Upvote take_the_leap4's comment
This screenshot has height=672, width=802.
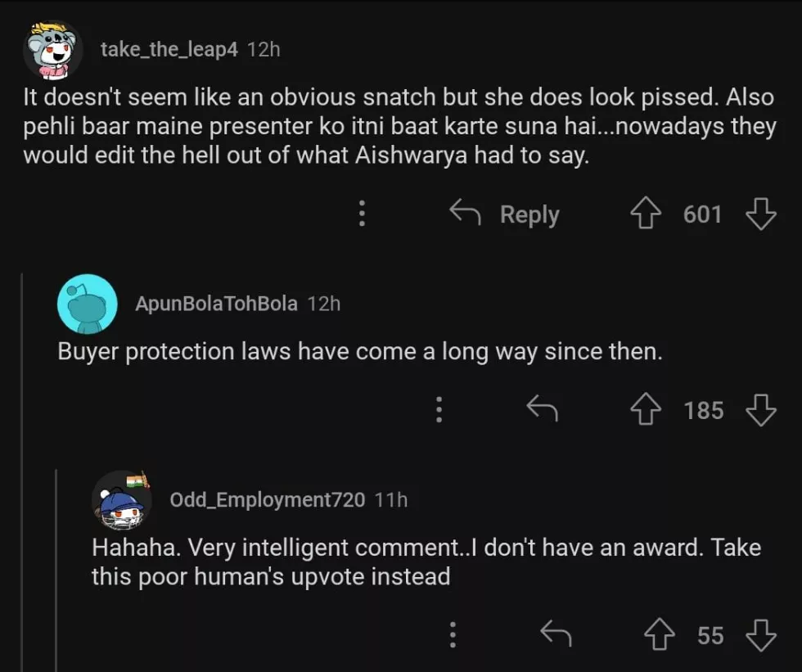(644, 214)
